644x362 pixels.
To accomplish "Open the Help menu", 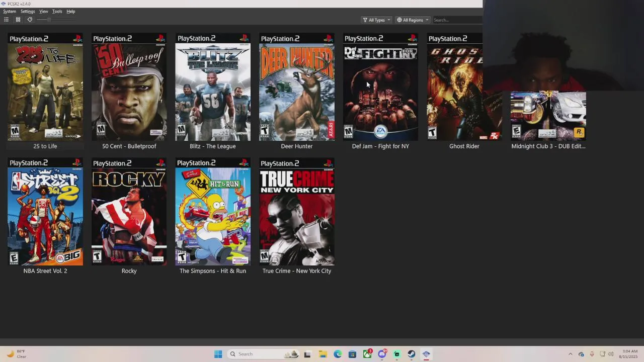I will (x=71, y=11).
